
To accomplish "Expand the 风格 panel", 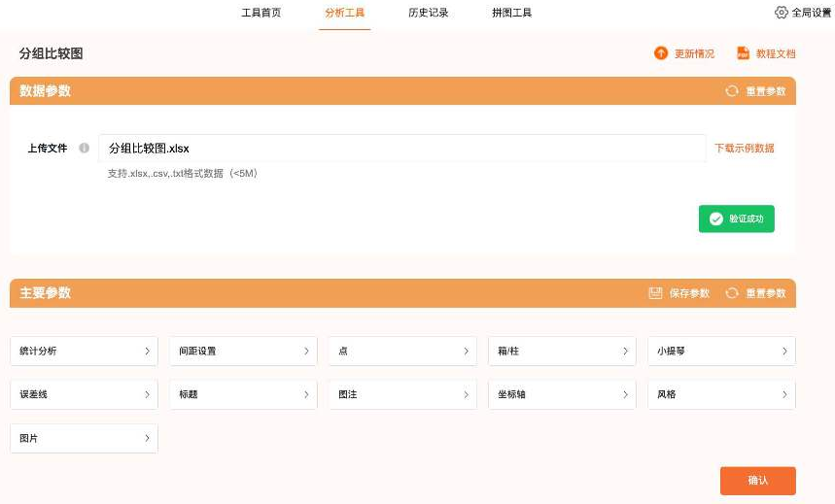I will pos(721,394).
